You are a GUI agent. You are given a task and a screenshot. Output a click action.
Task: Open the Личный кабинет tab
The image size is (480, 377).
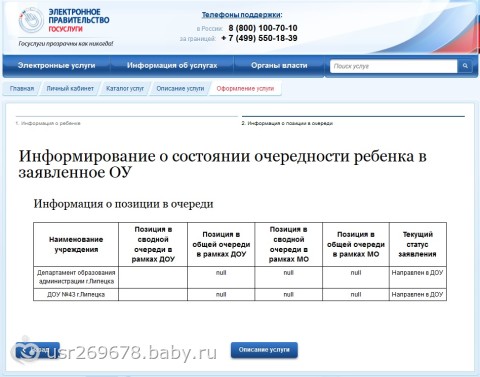(x=70, y=88)
